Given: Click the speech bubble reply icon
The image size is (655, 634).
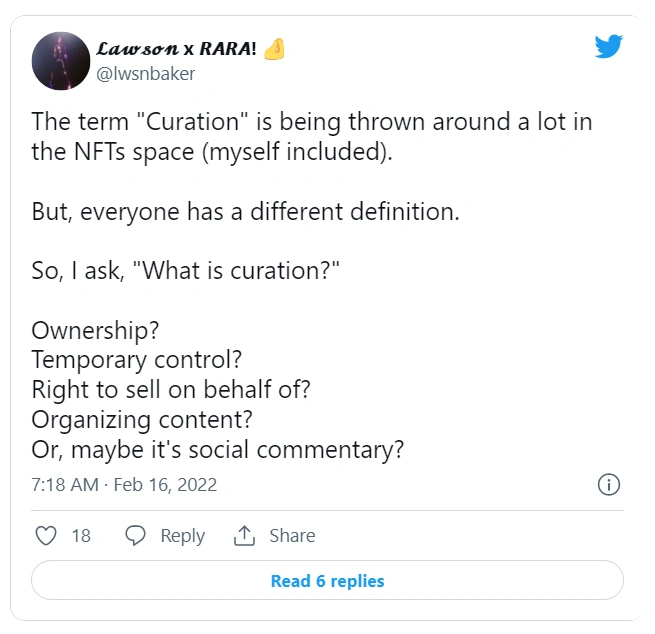Looking at the screenshot, I should point(135,535).
